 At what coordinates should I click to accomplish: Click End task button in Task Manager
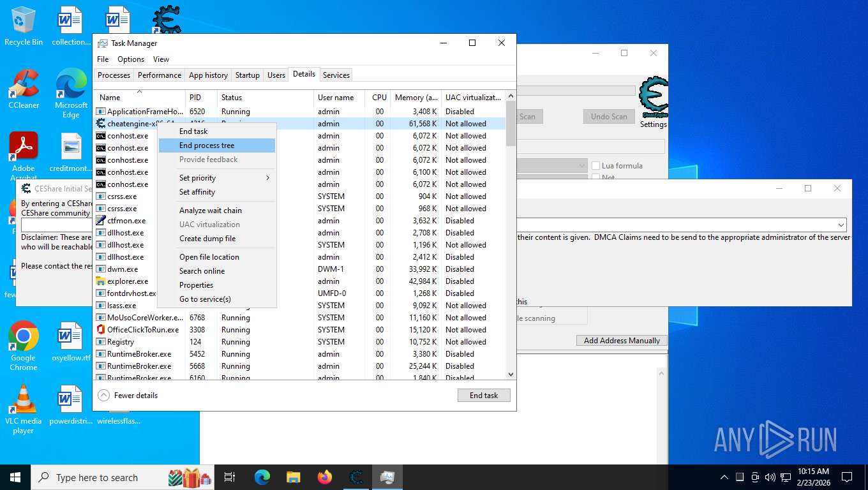tap(484, 396)
